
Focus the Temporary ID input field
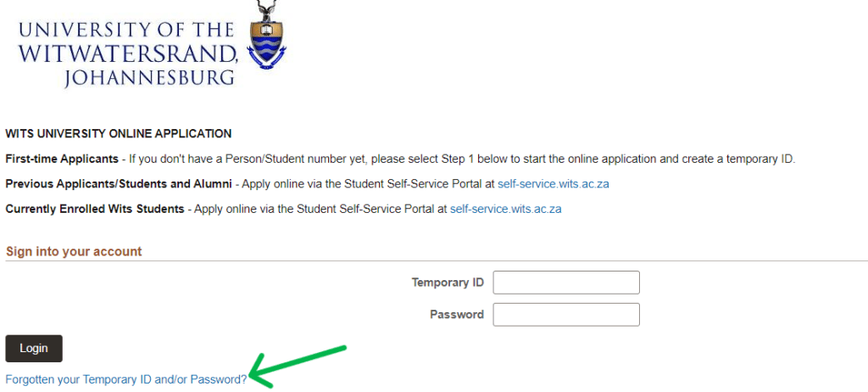click(566, 283)
